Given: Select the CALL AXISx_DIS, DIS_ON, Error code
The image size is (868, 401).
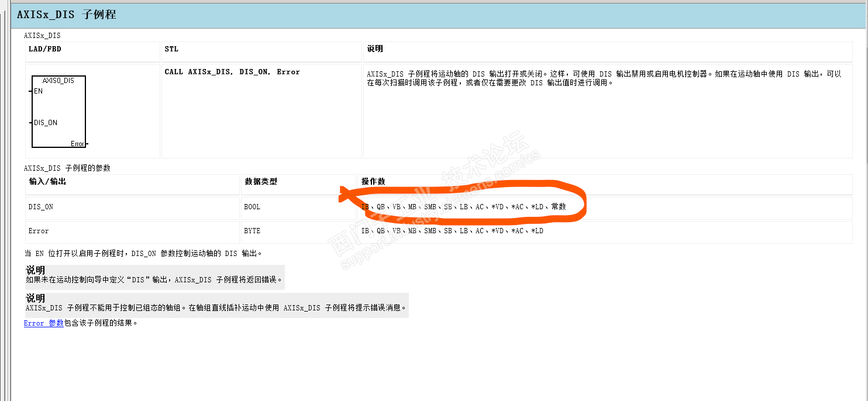Looking at the screenshot, I should coord(232,72).
